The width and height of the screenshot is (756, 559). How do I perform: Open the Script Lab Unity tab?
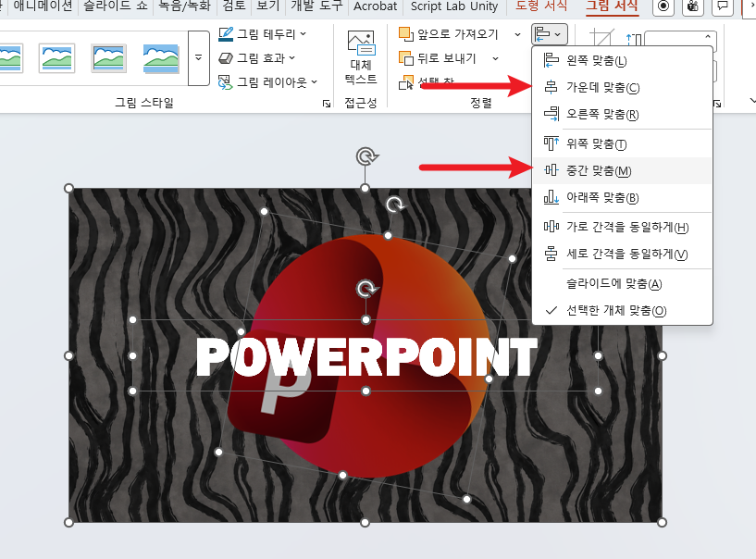tap(454, 6)
